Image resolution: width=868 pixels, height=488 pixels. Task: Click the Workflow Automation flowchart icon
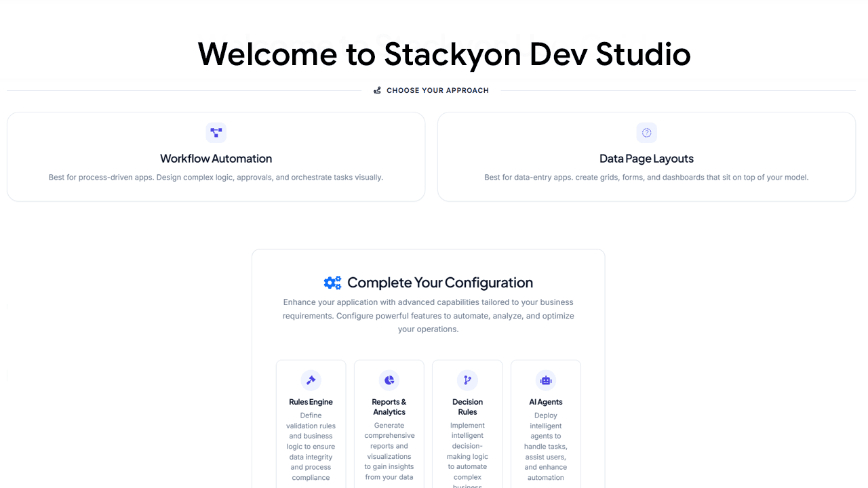click(x=216, y=132)
